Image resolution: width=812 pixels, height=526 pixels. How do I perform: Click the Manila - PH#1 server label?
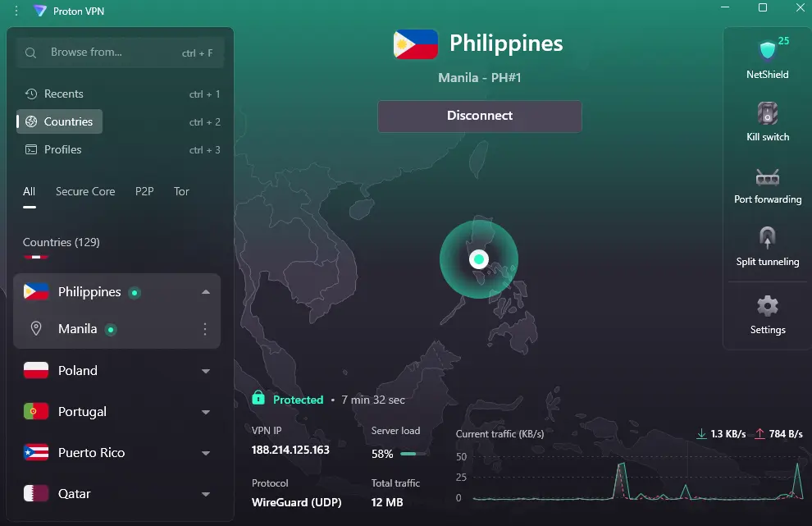click(x=480, y=78)
